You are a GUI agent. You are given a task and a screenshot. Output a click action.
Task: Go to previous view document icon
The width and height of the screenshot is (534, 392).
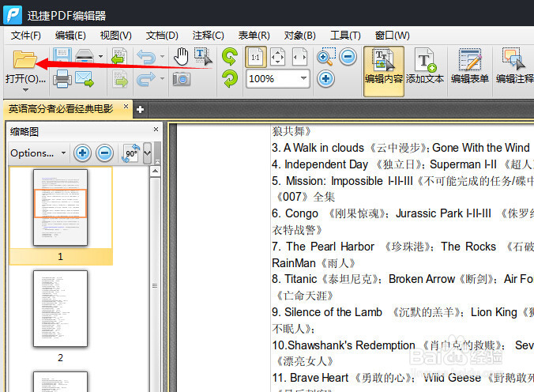pyautogui.click(x=119, y=56)
